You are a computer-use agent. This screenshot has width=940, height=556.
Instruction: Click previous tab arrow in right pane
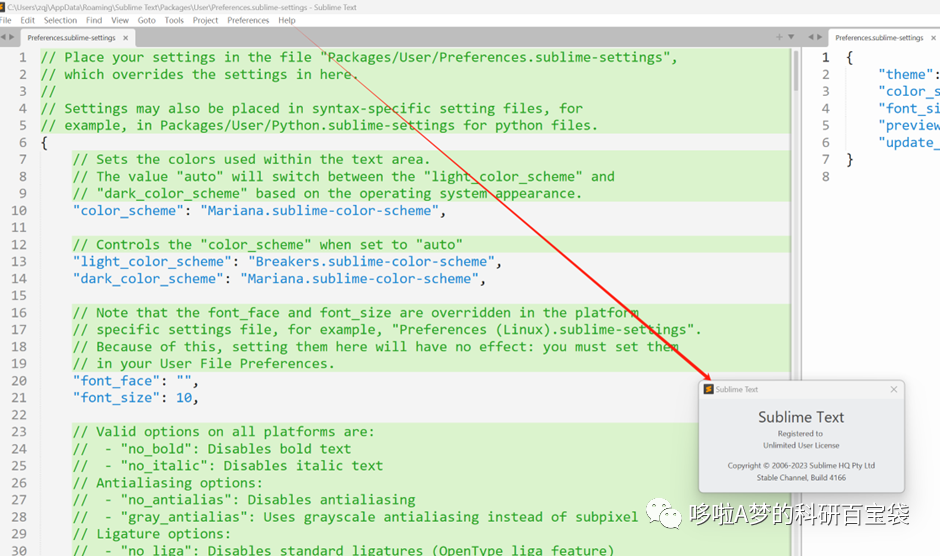pyautogui.click(x=811, y=37)
